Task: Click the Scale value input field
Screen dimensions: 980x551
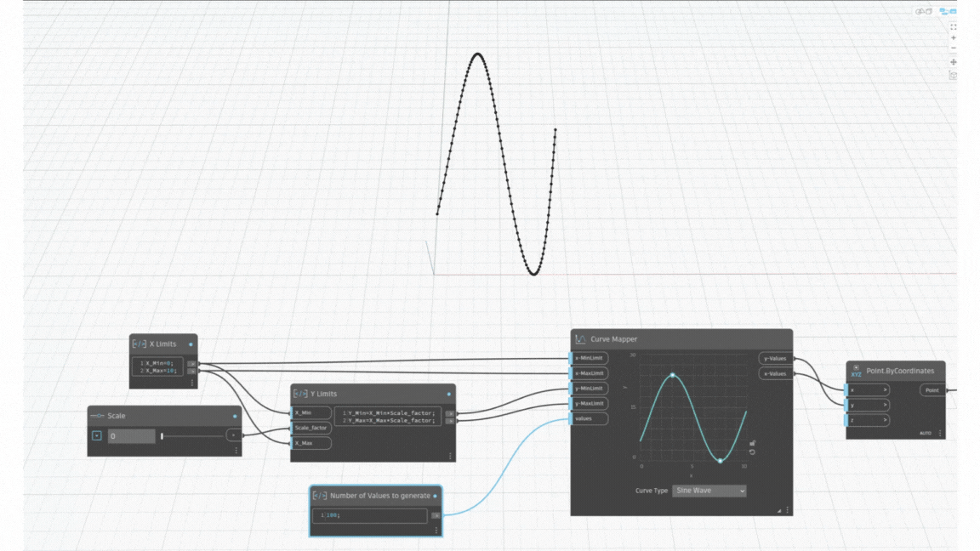Action: point(131,436)
